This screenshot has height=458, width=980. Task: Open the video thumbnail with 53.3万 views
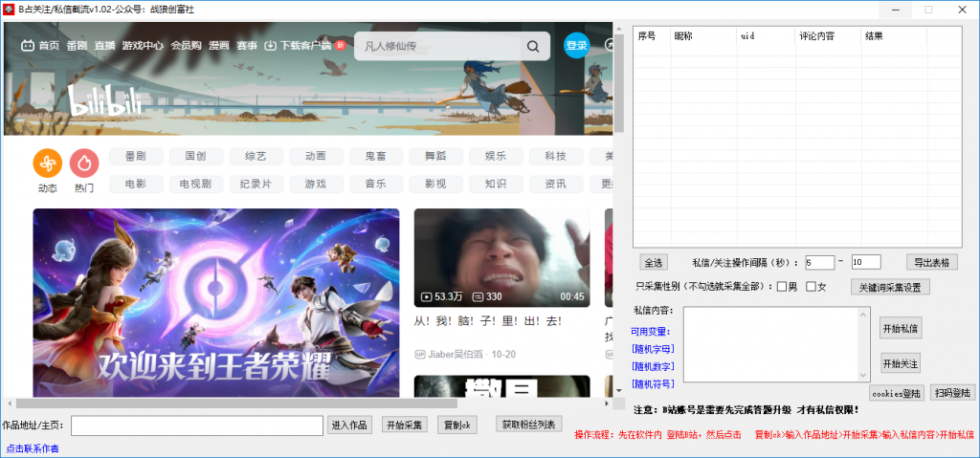tap(501, 257)
